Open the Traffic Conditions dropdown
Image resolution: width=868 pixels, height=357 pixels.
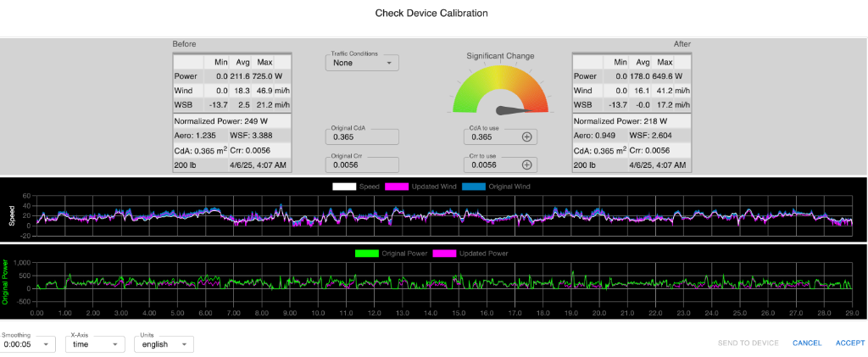[362, 63]
